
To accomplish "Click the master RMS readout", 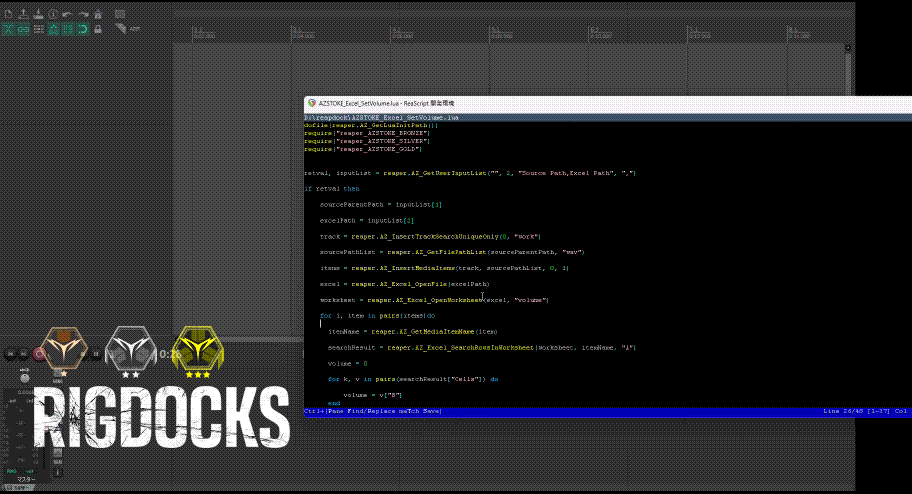I will click(x=20, y=471).
